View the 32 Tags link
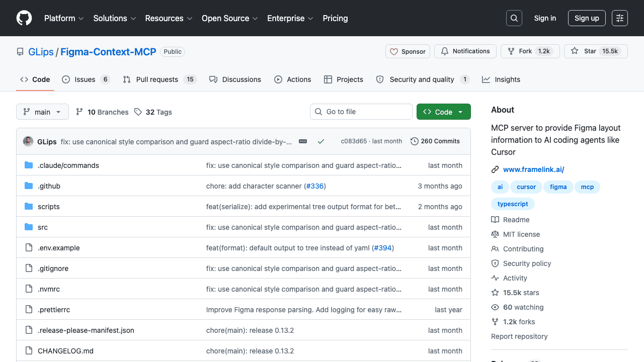Image resolution: width=644 pixels, height=362 pixels. (153, 112)
